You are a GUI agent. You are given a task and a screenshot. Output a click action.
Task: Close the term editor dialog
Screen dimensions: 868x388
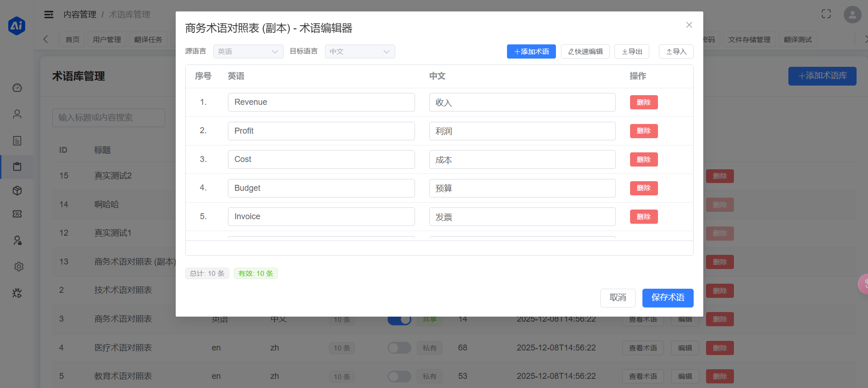689,25
